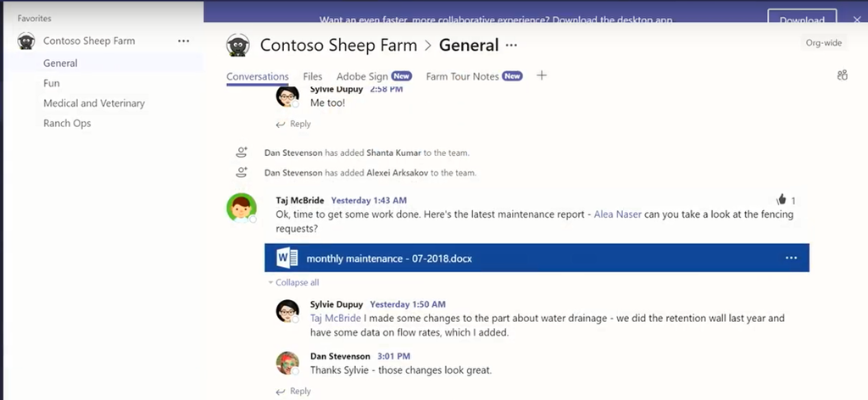Open more options for Contoso Sheep Farm team
Image resolution: width=868 pixels, height=400 pixels.
184,41
